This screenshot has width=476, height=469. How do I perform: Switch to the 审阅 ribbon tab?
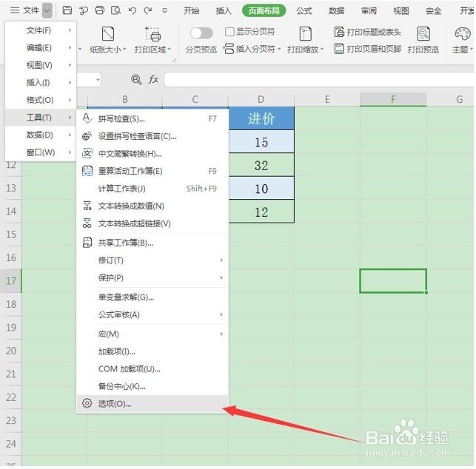point(369,11)
